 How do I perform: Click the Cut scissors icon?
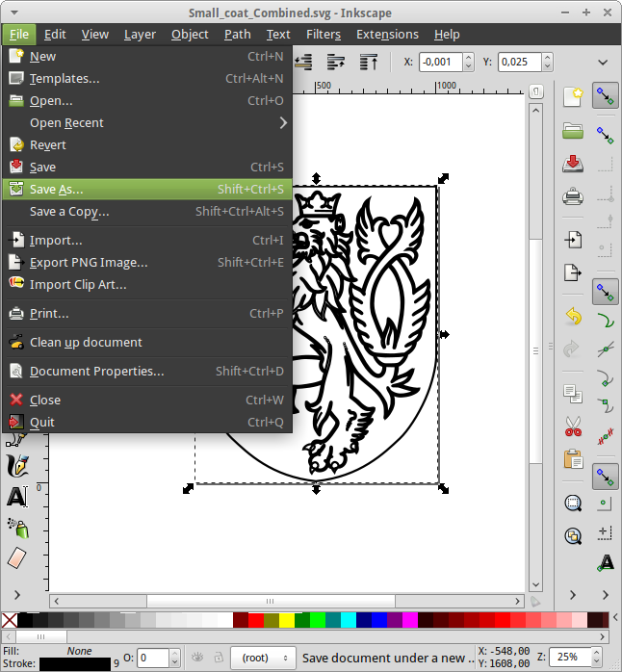click(x=573, y=426)
